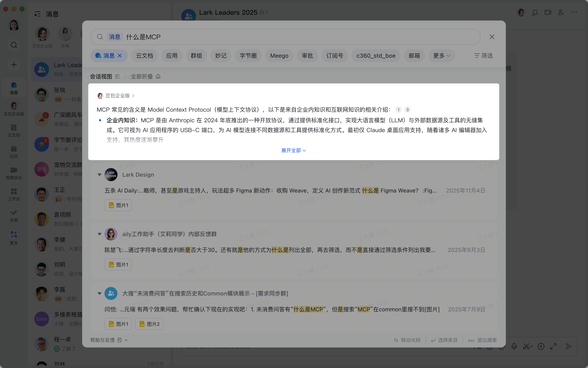Select the Meego search tab
This screenshot has height=368, width=588.
coord(279,56)
